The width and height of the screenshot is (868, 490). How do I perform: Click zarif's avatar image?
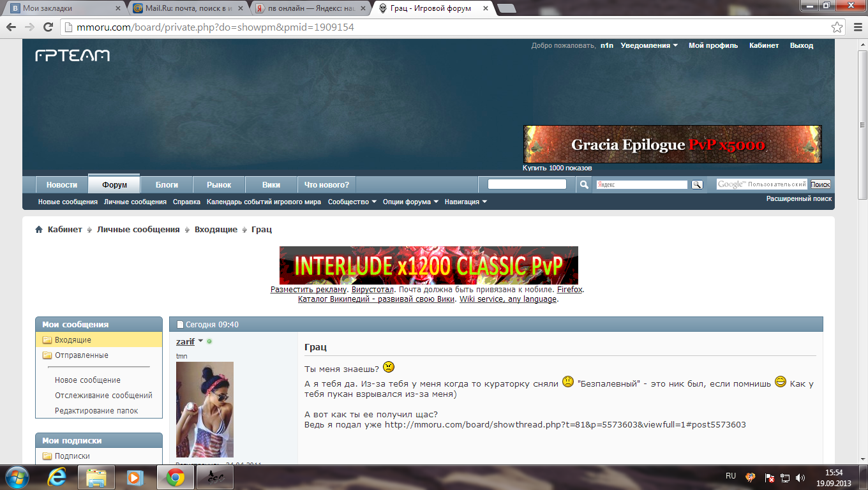pyautogui.click(x=205, y=410)
